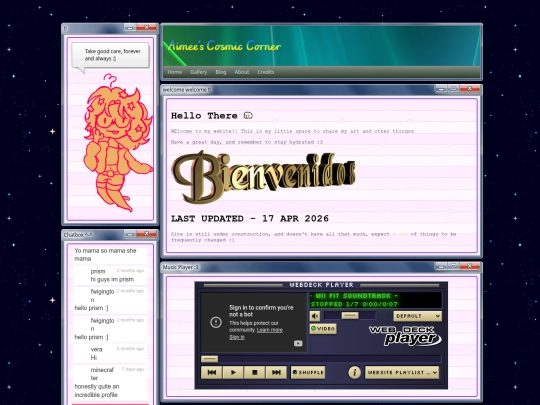This screenshot has height=405, width=540.
Task: Maximize the Music Player window
Action: (454, 266)
